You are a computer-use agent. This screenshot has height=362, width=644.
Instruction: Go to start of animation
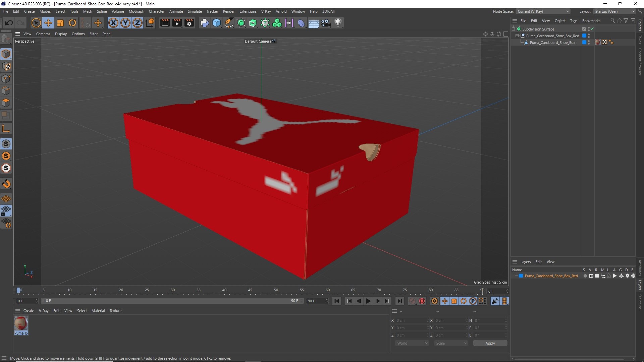click(x=337, y=301)
